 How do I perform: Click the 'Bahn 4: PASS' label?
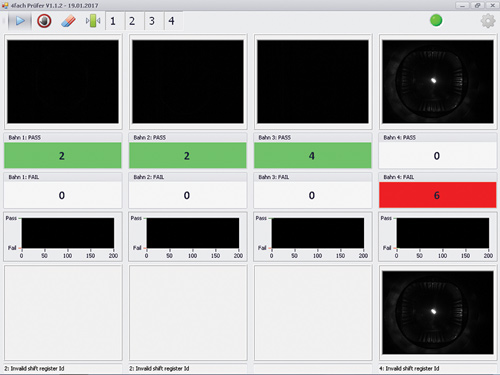[400, 137]
